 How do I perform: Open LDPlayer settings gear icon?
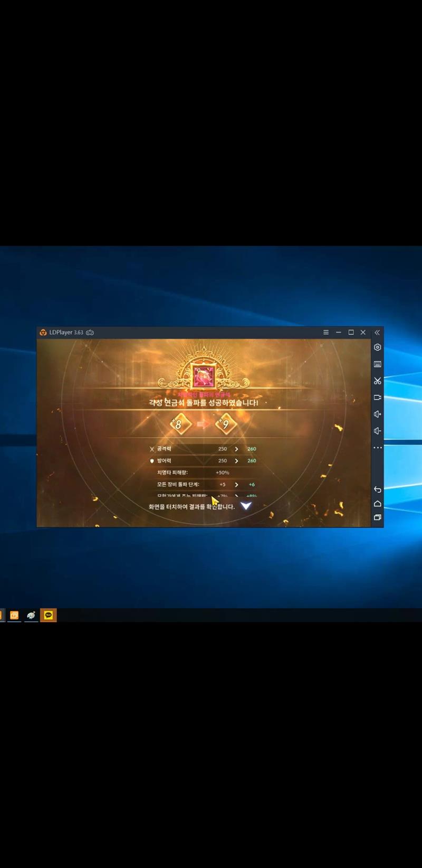tap(377, 347)
